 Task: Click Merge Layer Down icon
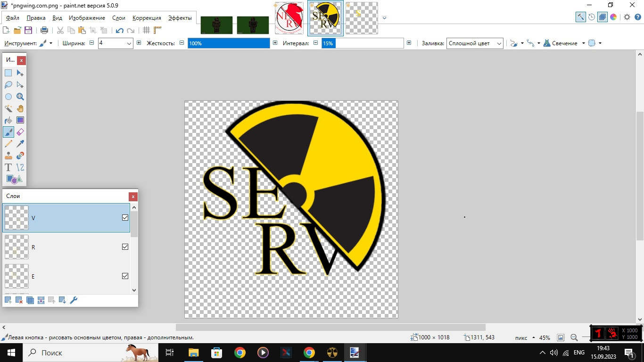tap(41, 300)
